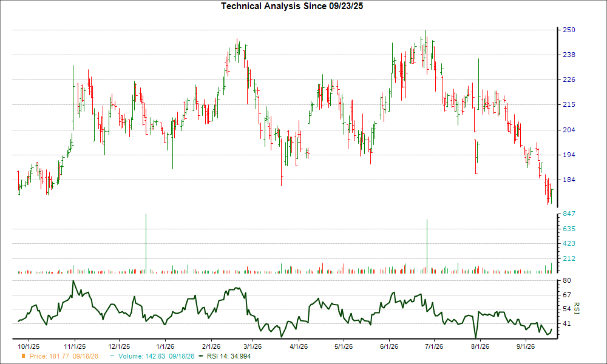The width and height of the screenshot is (607, 364).
Task: Click the 5/1/26 date label
Action: point(343,346)
